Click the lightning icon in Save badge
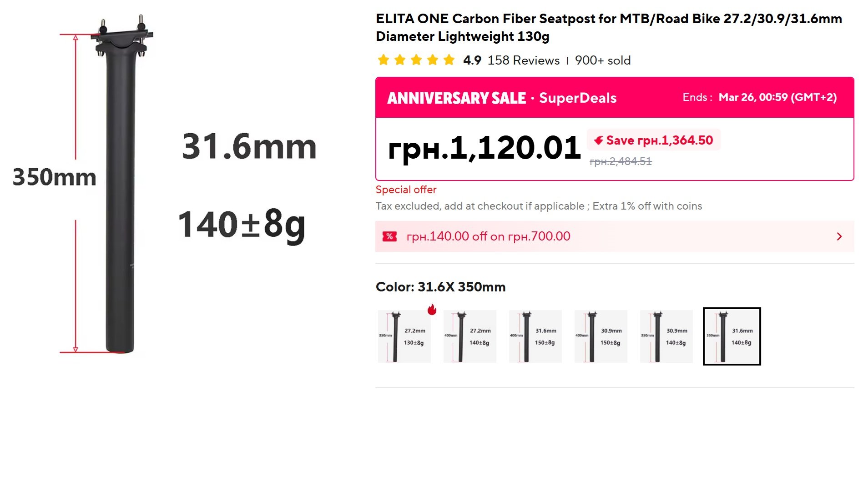 coord(599,140)
